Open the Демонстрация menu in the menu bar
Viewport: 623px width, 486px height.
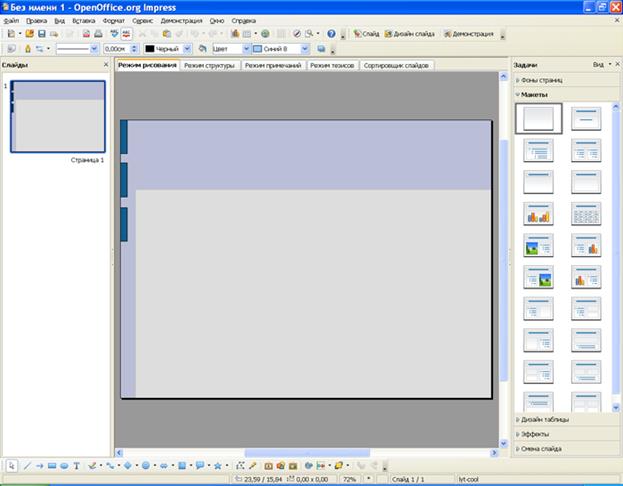point(181,21)
